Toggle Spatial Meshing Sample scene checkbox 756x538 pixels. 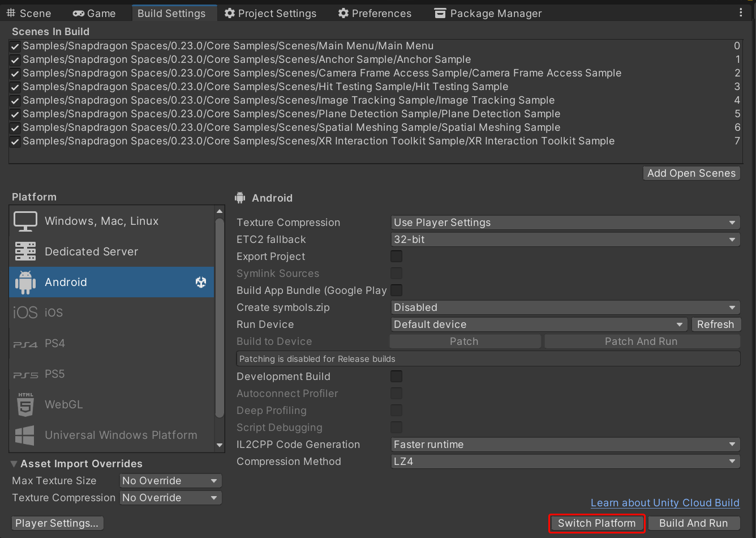15,128
